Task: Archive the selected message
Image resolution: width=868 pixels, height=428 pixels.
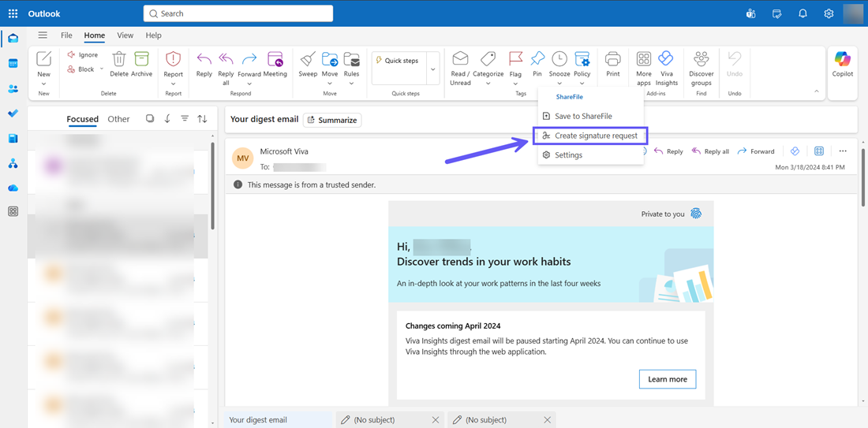Action: pyautogui.click(x=142, y=64)
